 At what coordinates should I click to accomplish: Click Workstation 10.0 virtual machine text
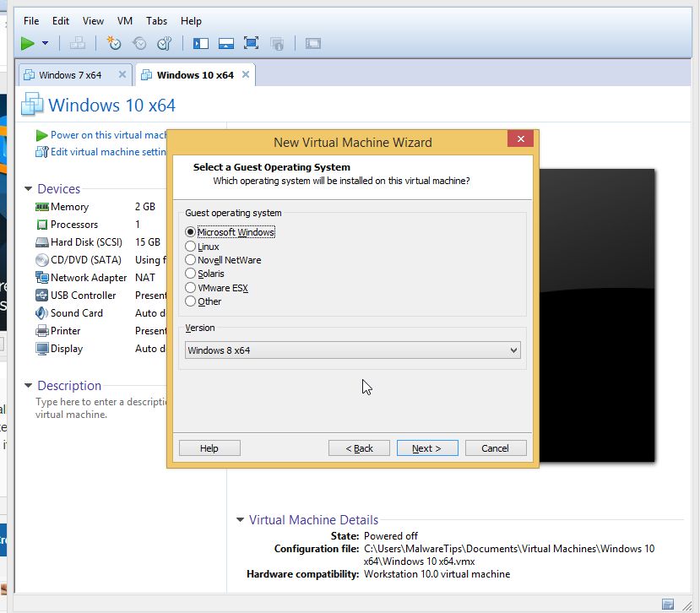click(437, 574)
